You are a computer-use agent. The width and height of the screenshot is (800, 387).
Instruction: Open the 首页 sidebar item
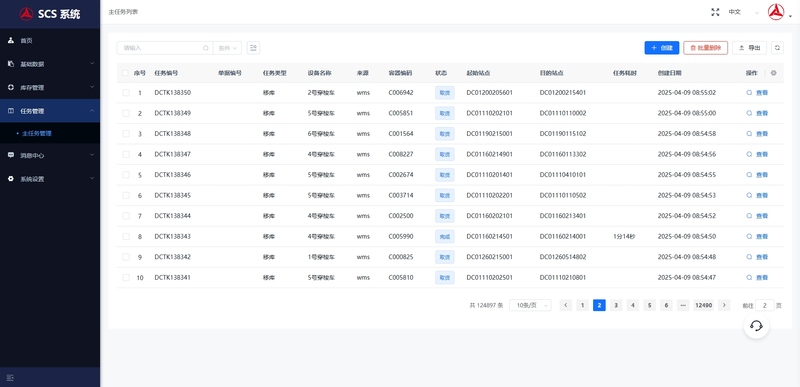pos(50,40)
